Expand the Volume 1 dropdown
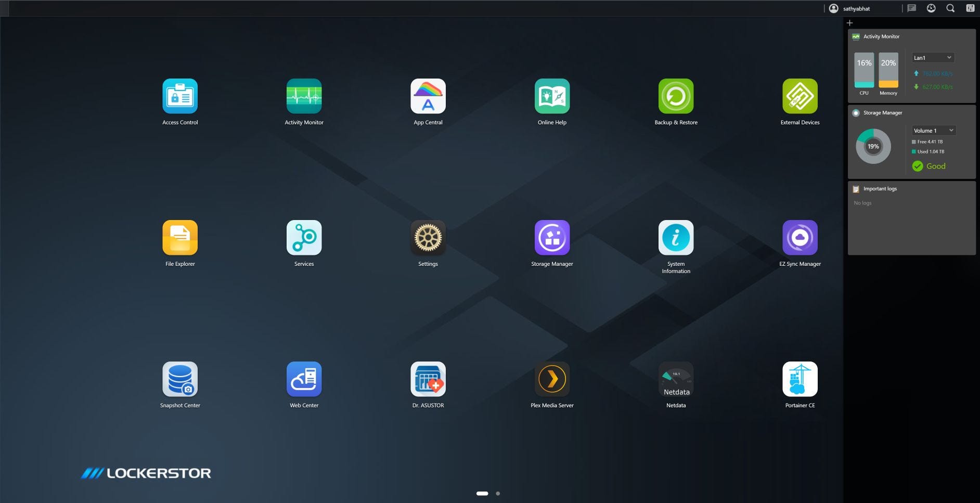Image resolution: width=980 pixels, height=503 pixels. coord(934,131)
